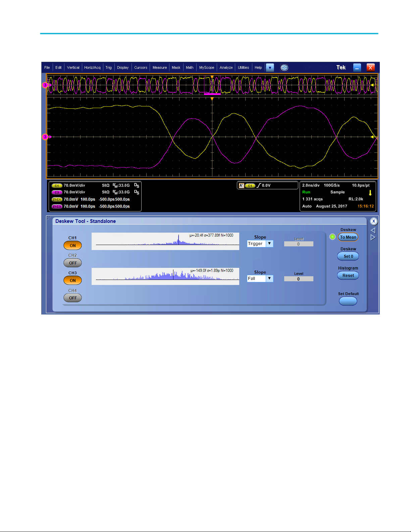The image size is (411, 532).
Task: Open the Analyze menu
Action: (x=226, y=67)
